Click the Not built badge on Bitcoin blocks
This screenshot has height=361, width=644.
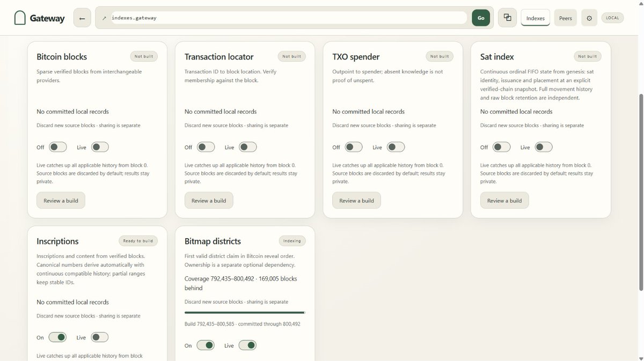[x=144, y=56]
